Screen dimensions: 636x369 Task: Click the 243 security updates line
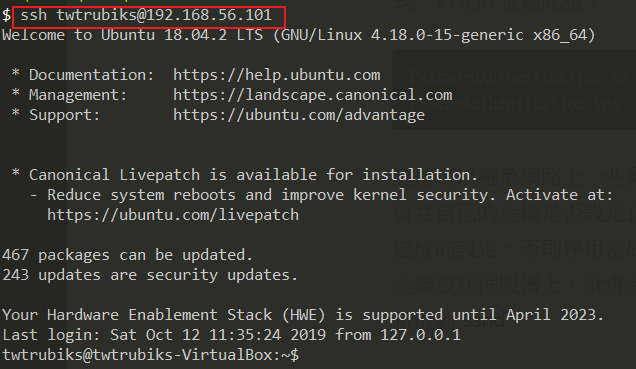tap(150, 275)
